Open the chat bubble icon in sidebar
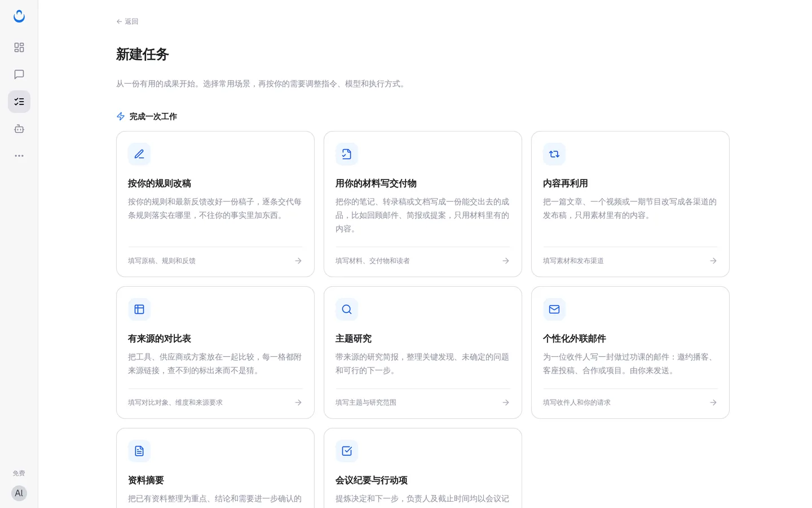The height and width of the screenshot is (508, 812). (19, 75)
